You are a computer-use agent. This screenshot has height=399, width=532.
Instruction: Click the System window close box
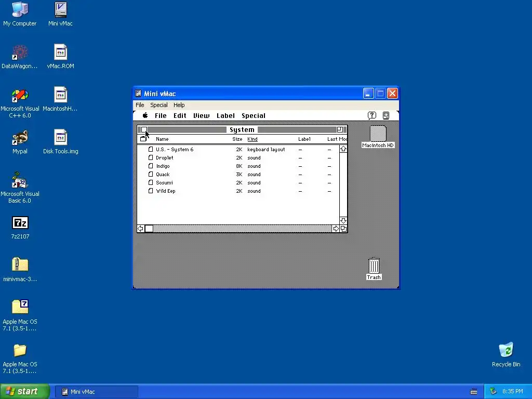(x=144, y=129)
